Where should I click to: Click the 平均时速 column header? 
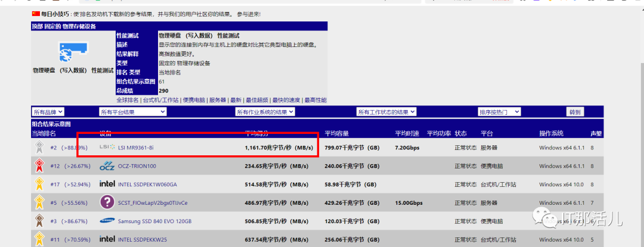tap(407, 133)
